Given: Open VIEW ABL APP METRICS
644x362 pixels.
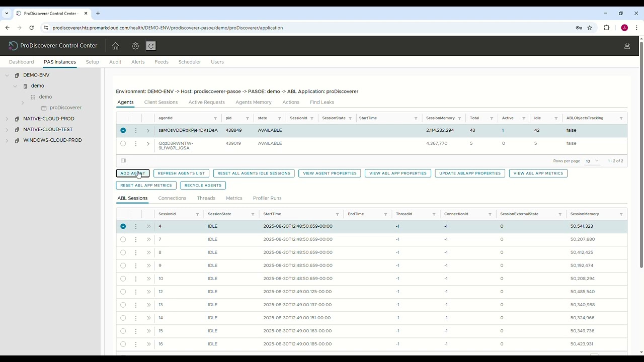Looking at the screenshot, I should pos(538,173).
